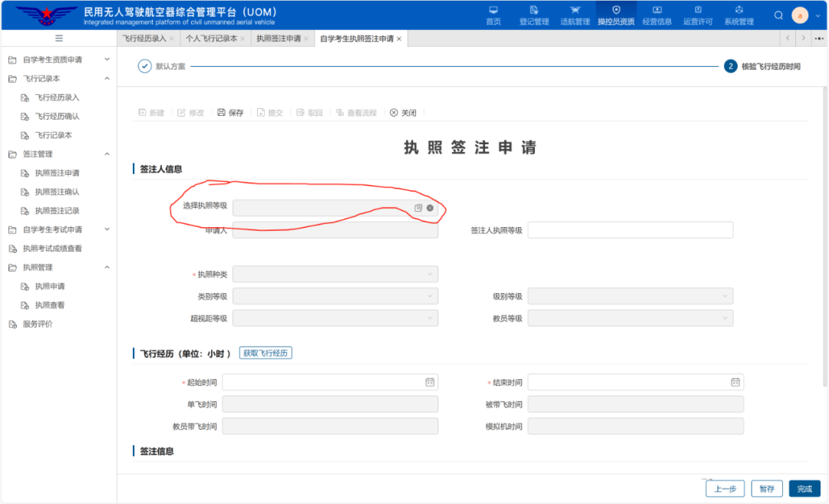
Task: Switch to the 个人飞行记录本 tab
Action: click(212, 38)
